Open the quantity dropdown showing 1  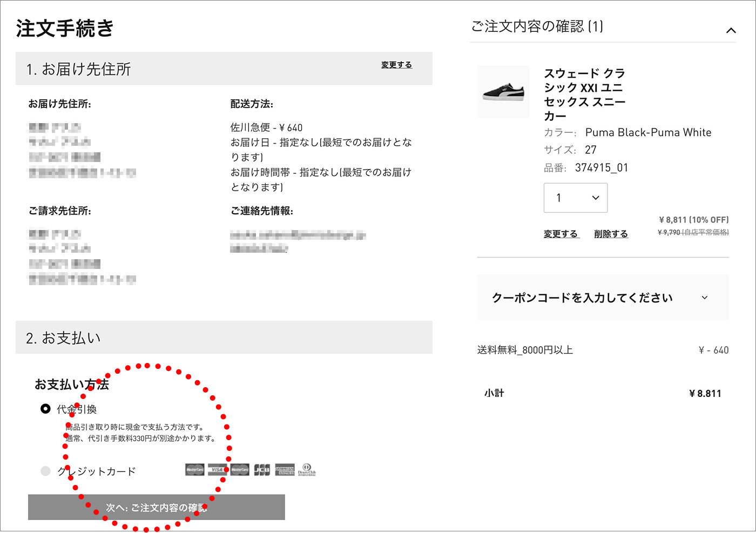[576, 198]
